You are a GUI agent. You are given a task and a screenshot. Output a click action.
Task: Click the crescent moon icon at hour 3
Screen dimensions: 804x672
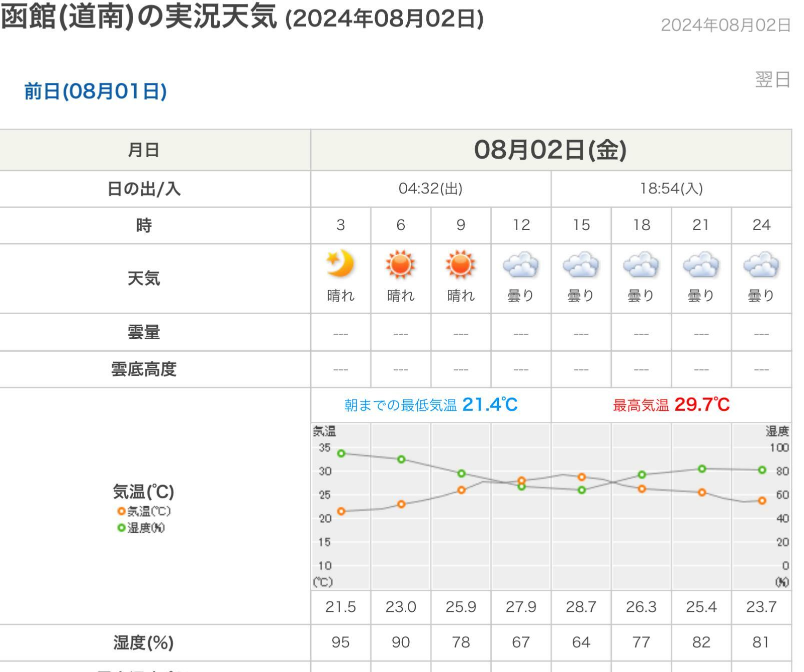(x=340, y=264)
